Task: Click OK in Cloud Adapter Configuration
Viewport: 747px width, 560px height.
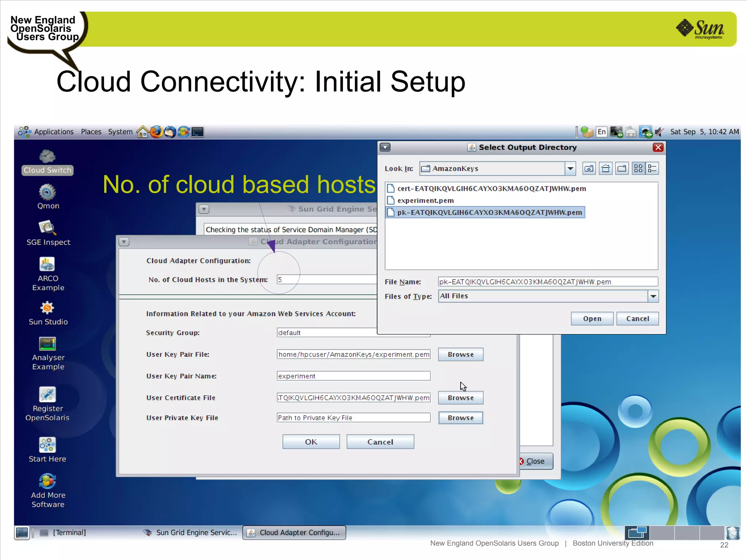Action: (311, 442)
